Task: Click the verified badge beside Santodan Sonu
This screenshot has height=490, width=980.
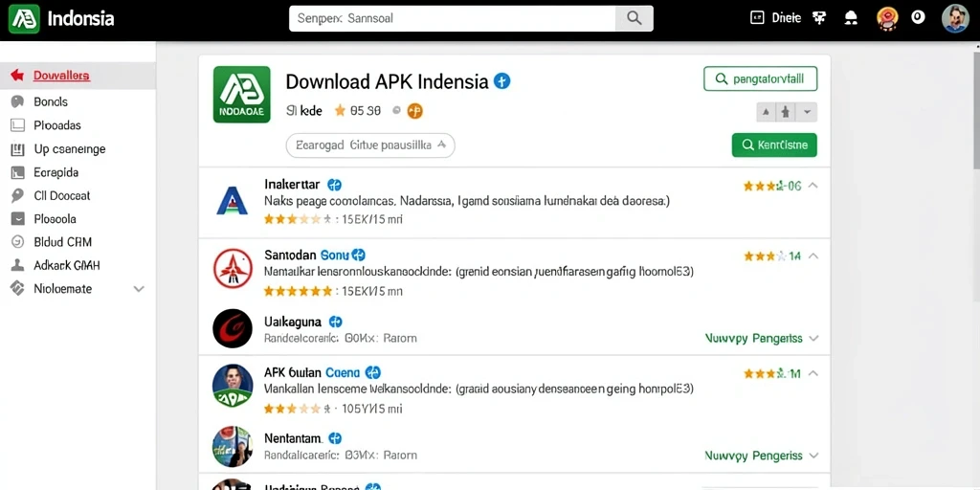Action: click(x=358, y=255)
